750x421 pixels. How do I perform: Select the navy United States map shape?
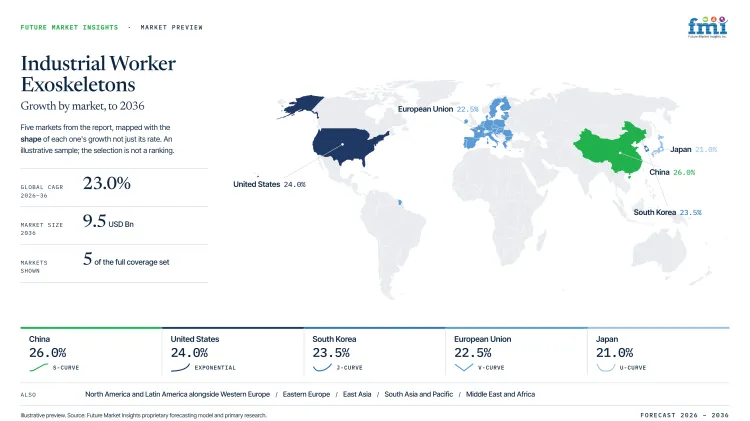click(347, 146)
